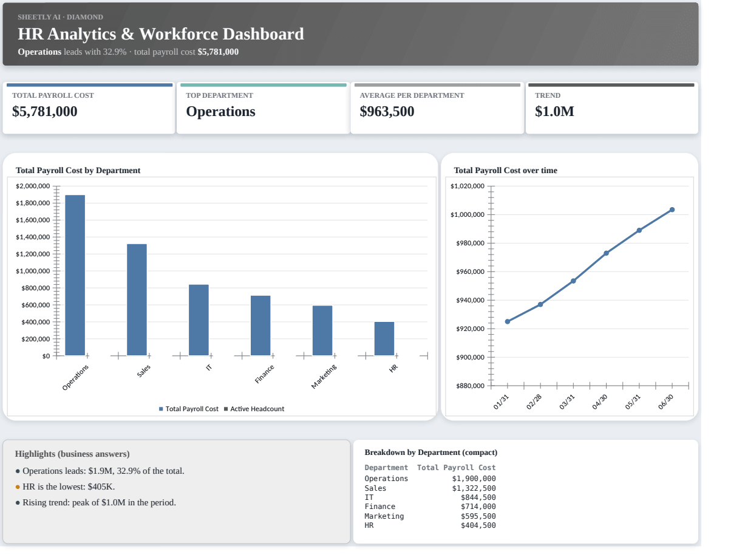Screen dimensions: 745x560
Task: Click the $1,900,000 table value
Action: click(x=474, y=479)
